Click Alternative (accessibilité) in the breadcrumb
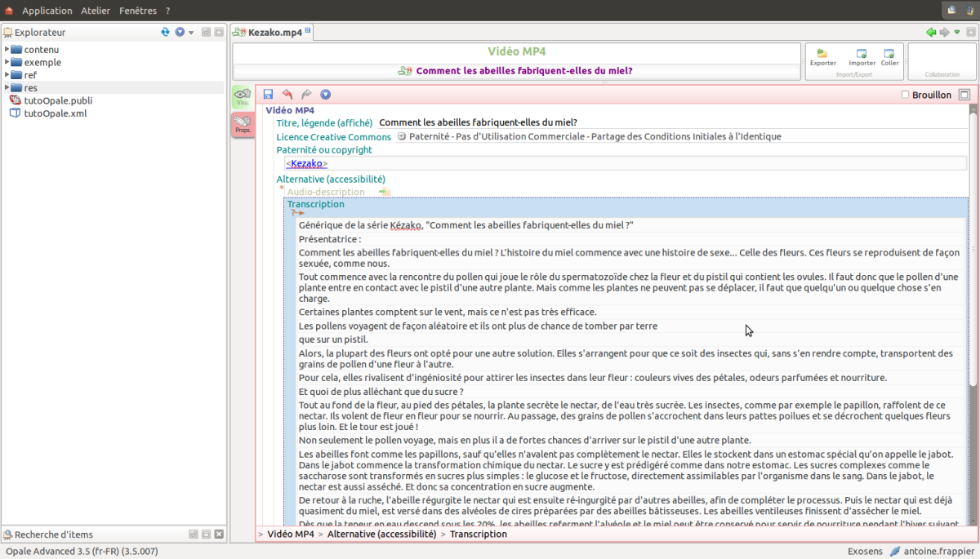Image resolution: width=980 pixels, height=559 pixels. [x=381, y=534]
